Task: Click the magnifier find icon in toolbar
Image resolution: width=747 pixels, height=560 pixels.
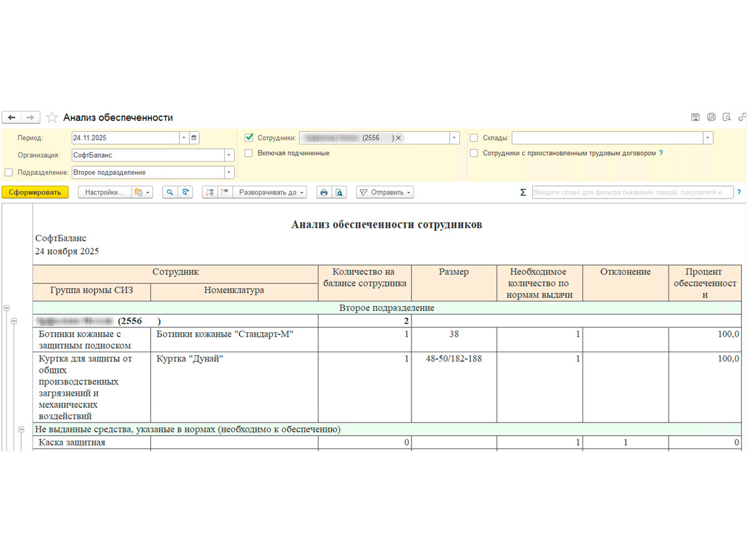Action: click(x=169, y=193)
